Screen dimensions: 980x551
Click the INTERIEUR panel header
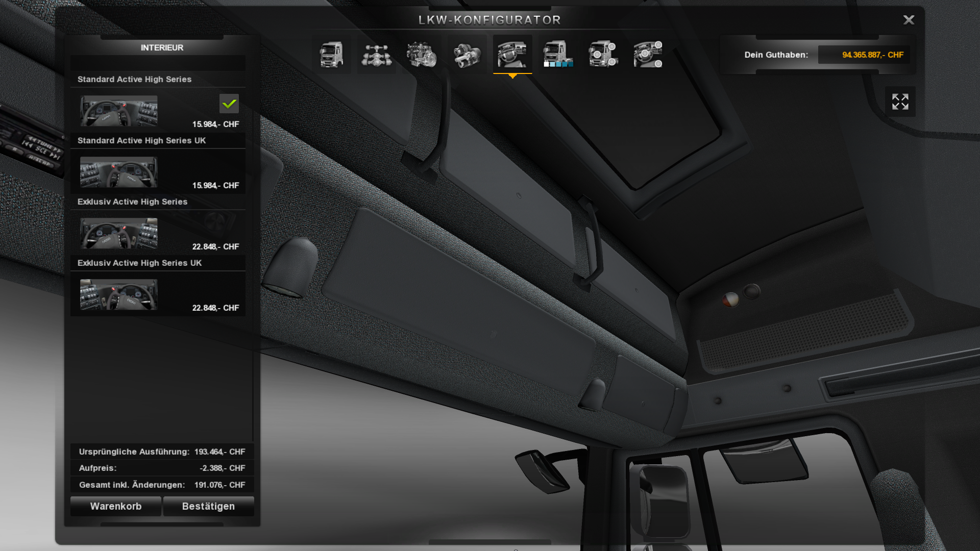pyautogui.click(x=162, y=47)
